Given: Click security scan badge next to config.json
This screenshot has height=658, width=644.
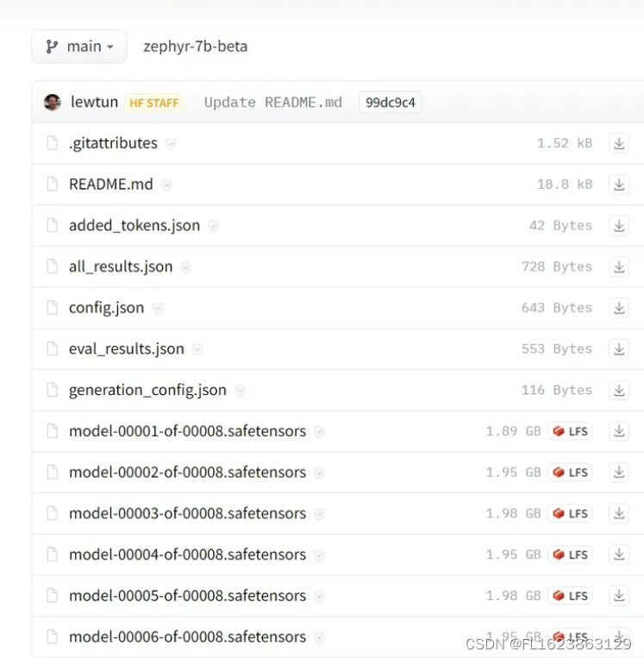Looking at the screenshot, I should click(x=157, y=309).
